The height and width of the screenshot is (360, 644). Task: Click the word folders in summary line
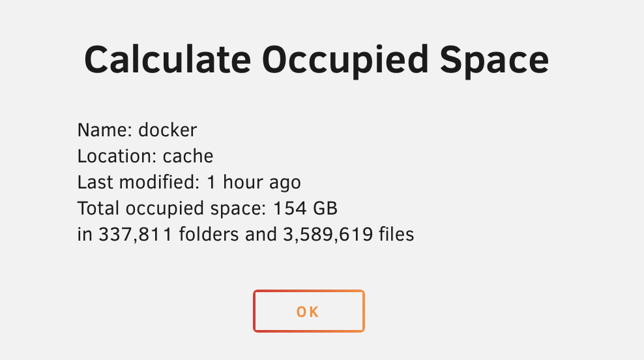[209, 234]
